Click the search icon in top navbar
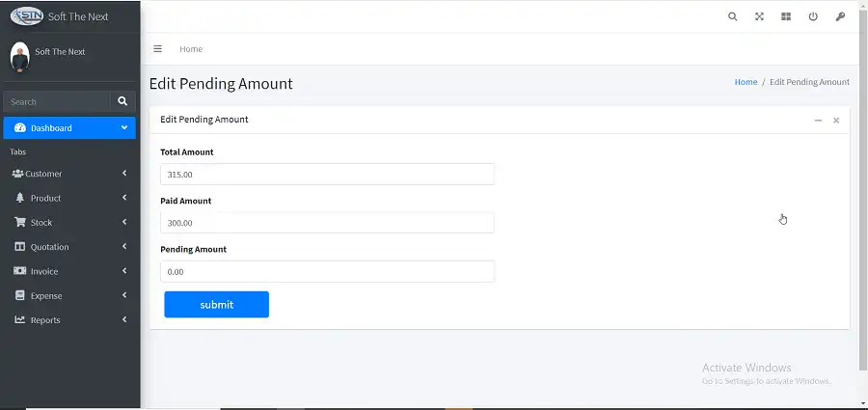 733,16
